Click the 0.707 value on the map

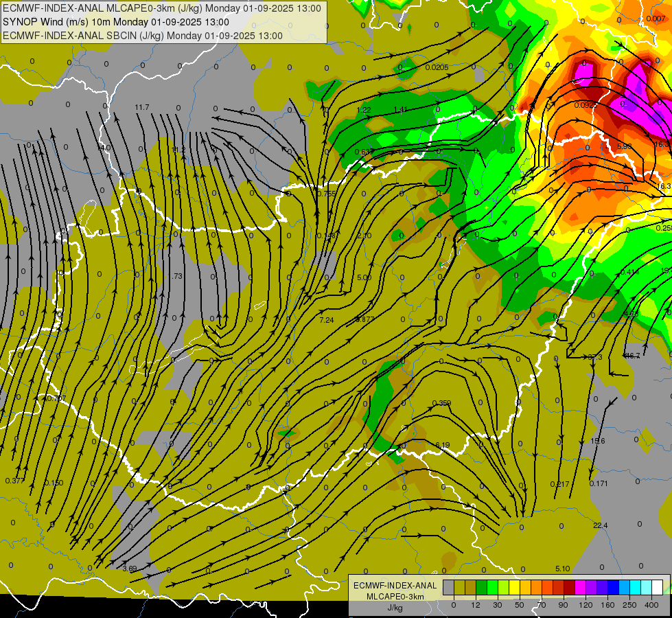click(56, 398)
